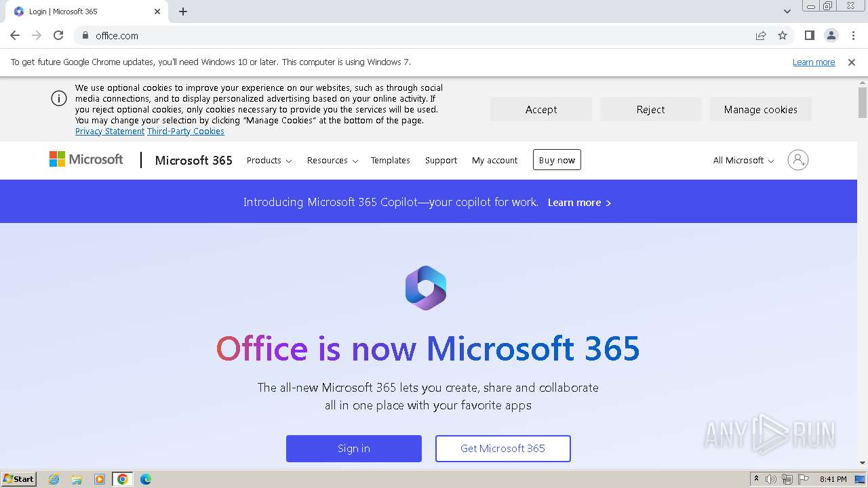Screen dimensions: 868x488
Task: Click the page vertical scrollbar thumb
Action: 863,102
